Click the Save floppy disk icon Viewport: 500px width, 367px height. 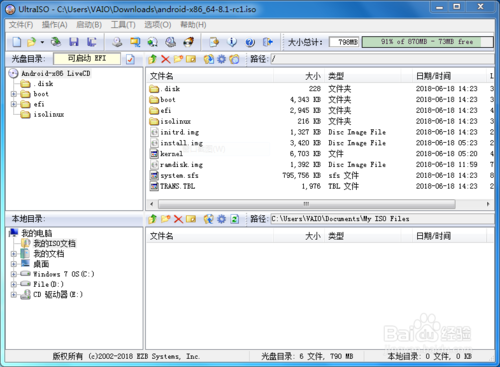click(74, 42)
